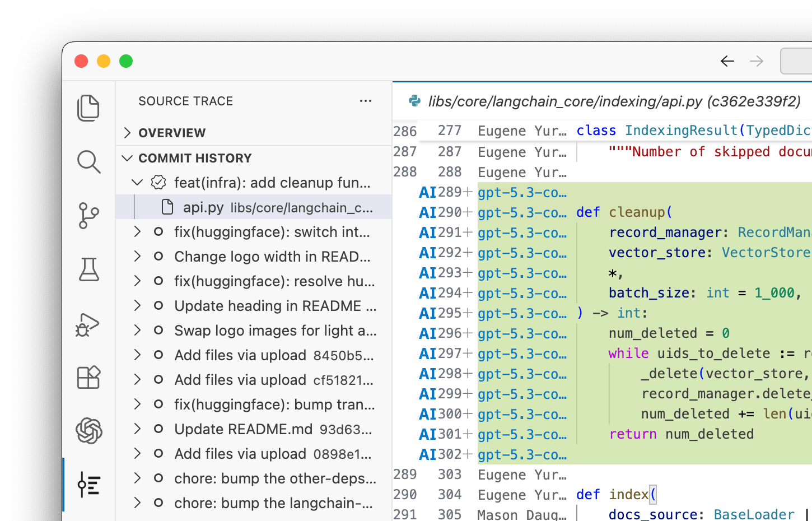The height and width of the screenshot is (521, 812).
Task: Collapse the feat(infra) cleanup commit
Action: (x=137, y=183)
